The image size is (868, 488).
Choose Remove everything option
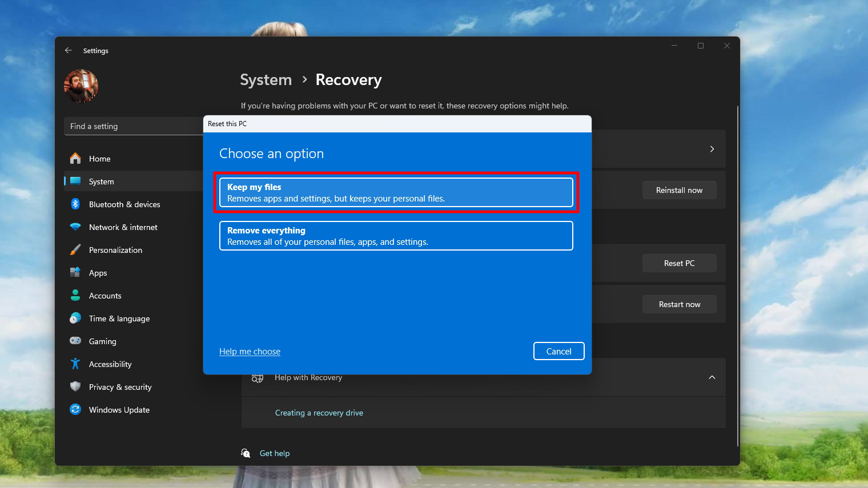[396, 236]
